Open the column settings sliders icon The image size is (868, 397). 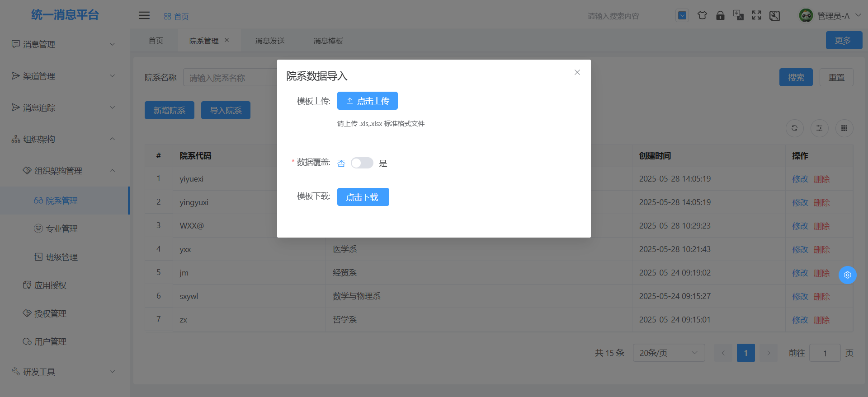819,128
